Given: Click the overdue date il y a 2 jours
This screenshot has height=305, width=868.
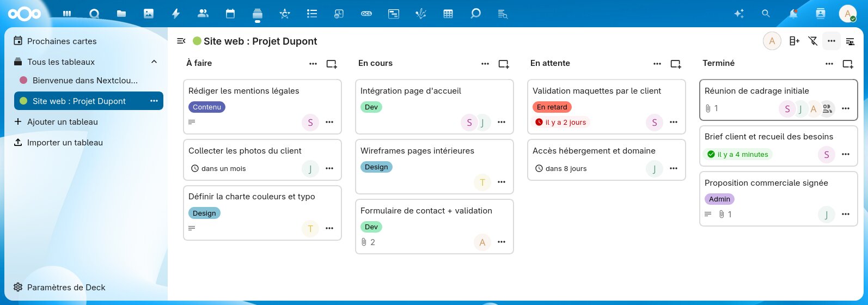Looking at the screenshot, I should click(x=561, y=123).
